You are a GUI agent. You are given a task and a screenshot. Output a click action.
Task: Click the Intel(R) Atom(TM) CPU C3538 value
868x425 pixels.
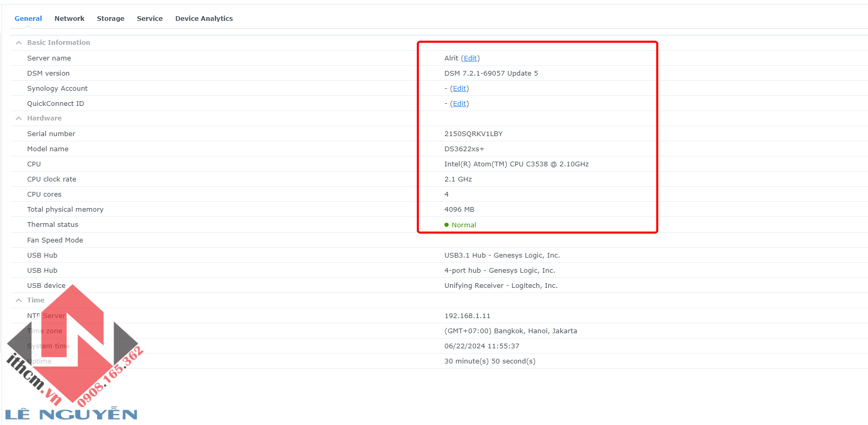pyautogui.click(x=516, y=164)
